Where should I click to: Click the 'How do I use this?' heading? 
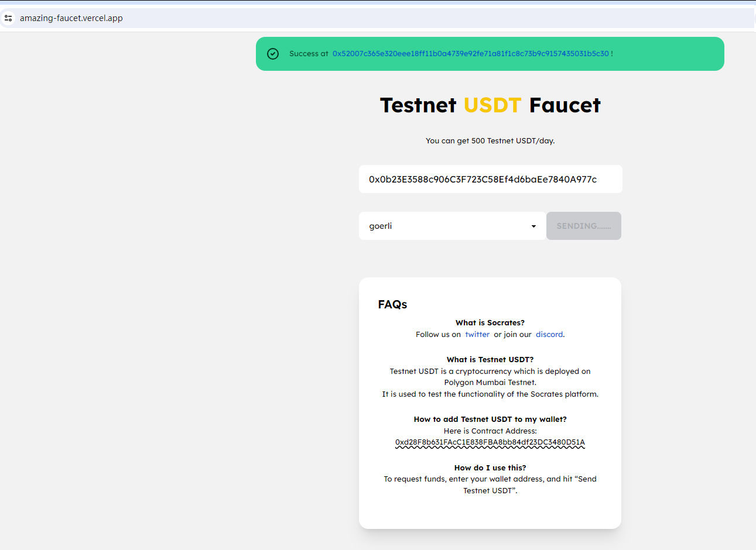[x=490, y=467]
